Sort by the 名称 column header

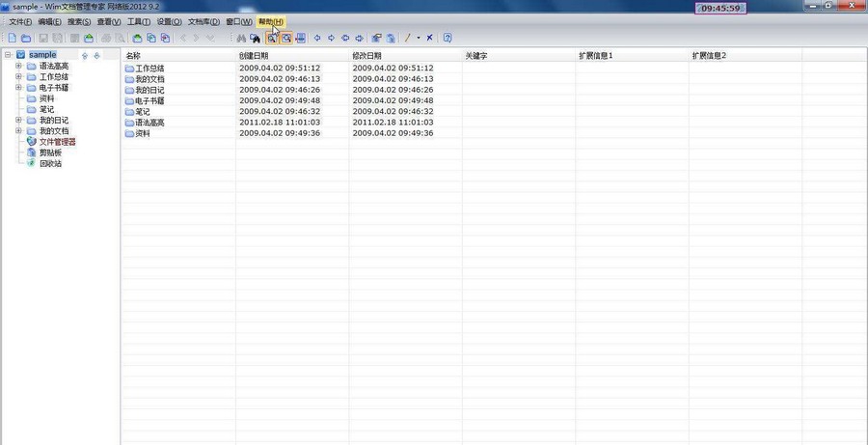(x=178, y=56)
